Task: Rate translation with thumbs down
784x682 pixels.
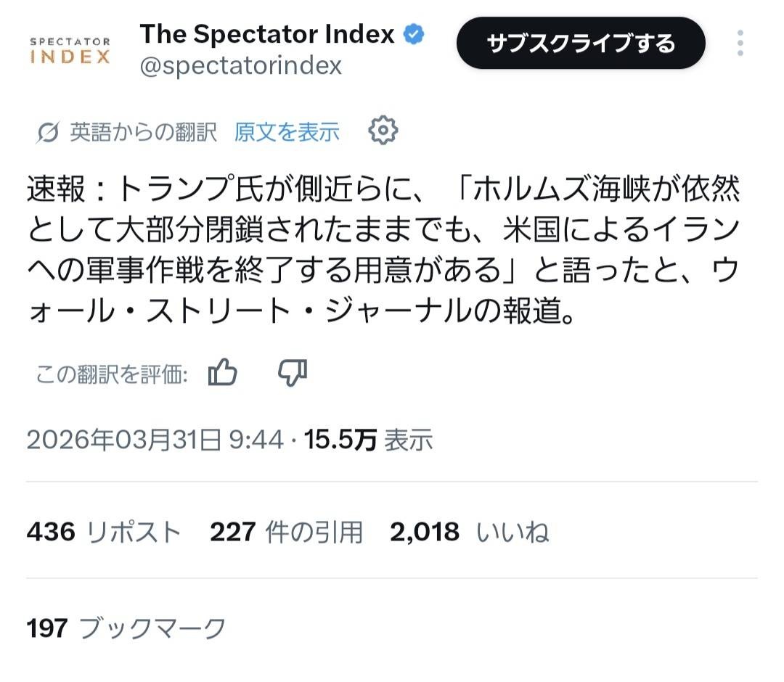Action: [293, 373]
